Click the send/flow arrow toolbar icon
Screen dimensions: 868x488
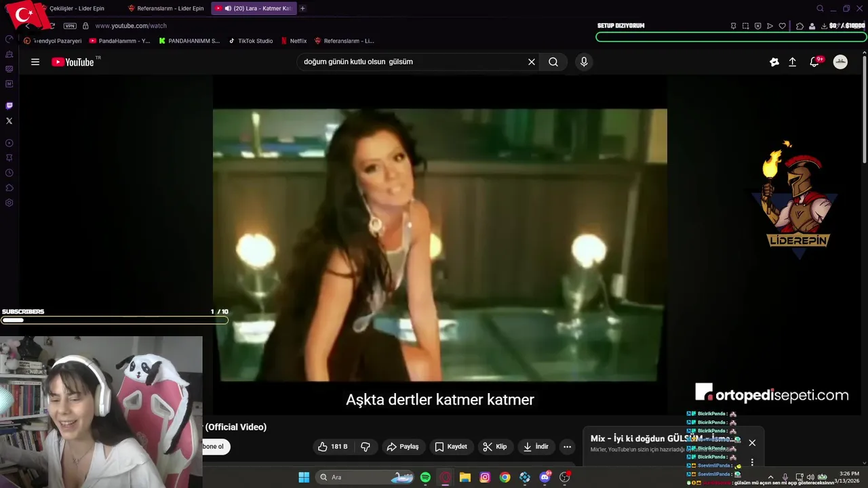click(770, 26)
